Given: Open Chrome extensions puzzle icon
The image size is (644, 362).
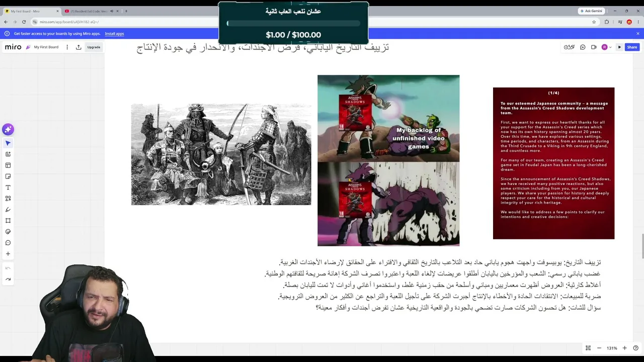Looking at the screenshot, I should tap(607, 22).
